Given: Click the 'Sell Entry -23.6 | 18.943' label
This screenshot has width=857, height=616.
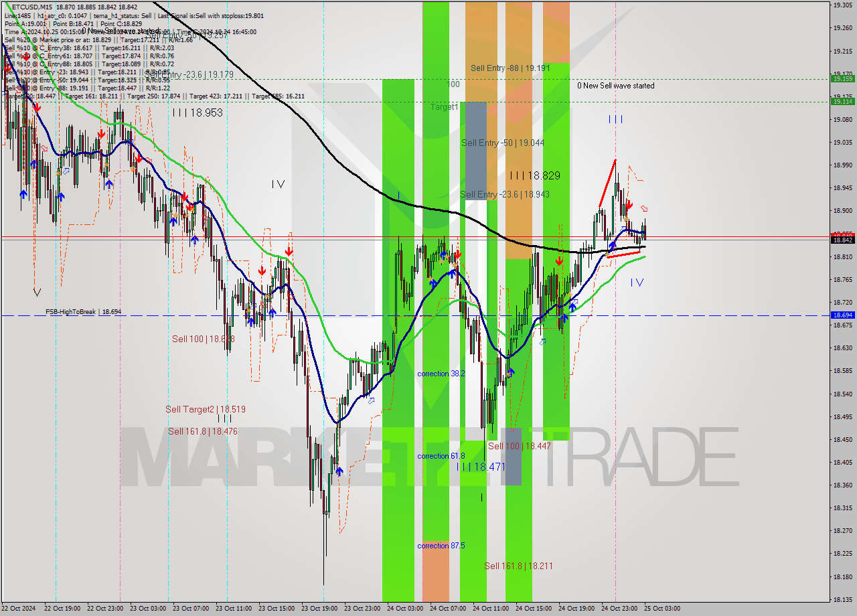Looking at the screenshot, I should tap(505, 194).
